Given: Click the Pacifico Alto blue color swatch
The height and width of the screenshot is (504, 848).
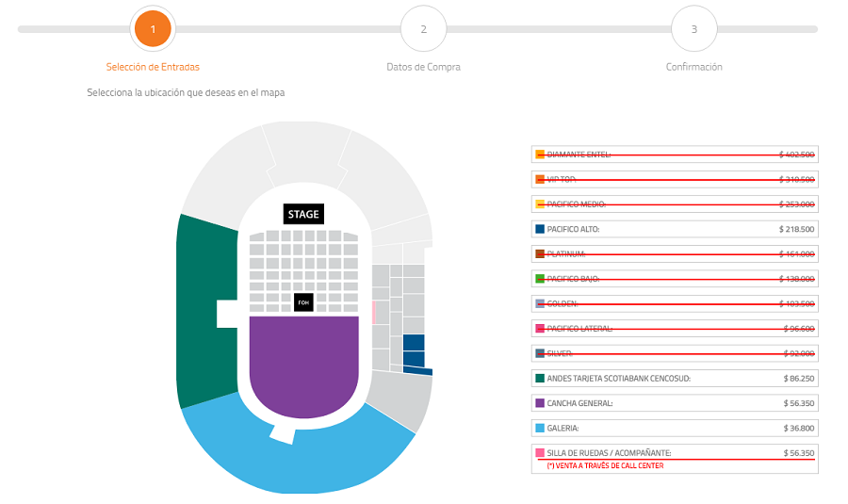Looking at the screenshot, I should pyautogui.click(x=540, y=229).
